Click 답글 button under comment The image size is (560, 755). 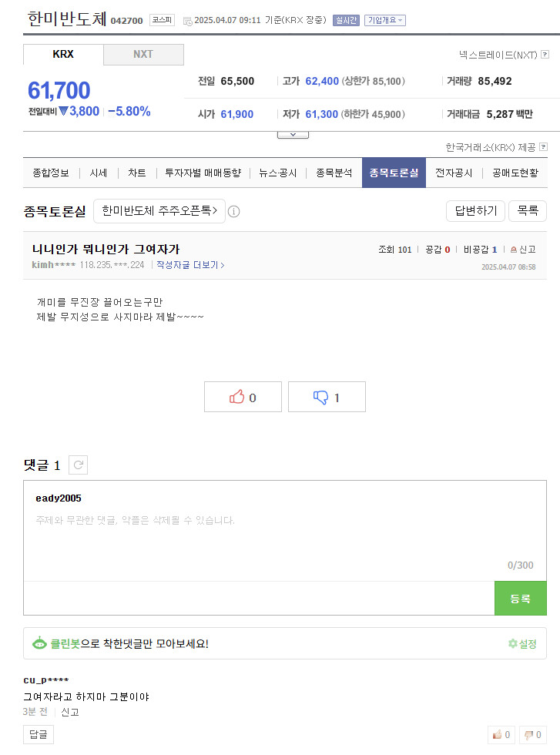point(39,735)
